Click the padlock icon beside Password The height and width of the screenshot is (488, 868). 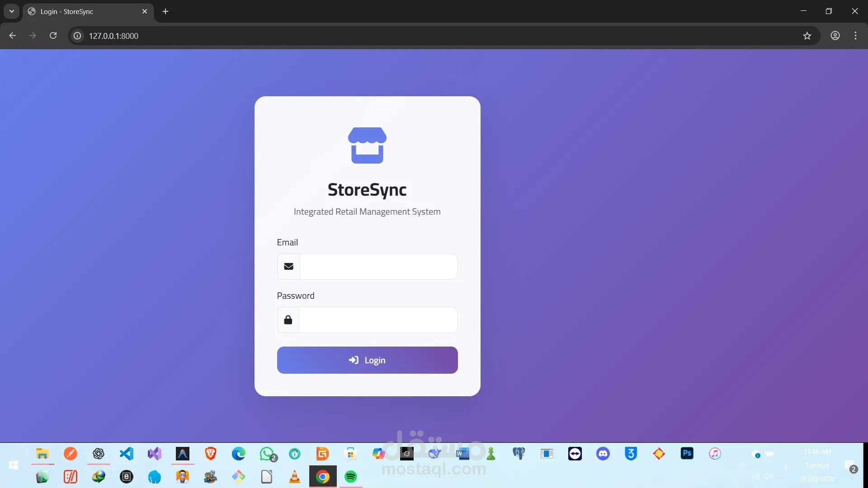coord(288,320)
